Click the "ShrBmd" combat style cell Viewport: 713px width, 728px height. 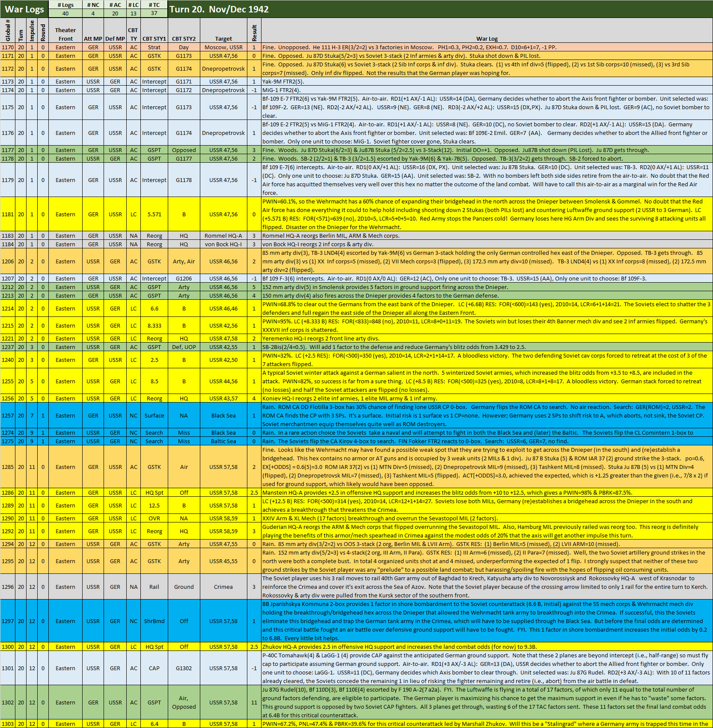tap(154, 621)
